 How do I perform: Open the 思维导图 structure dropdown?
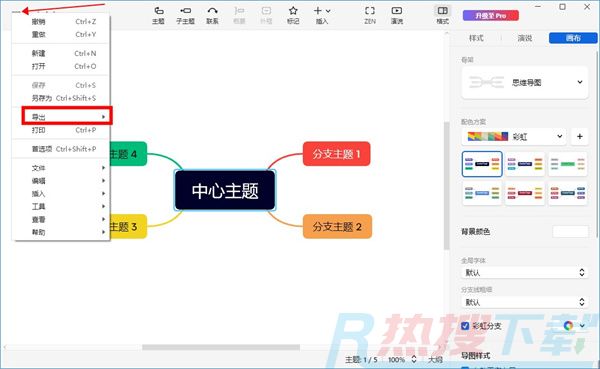(x=525, y=82)
